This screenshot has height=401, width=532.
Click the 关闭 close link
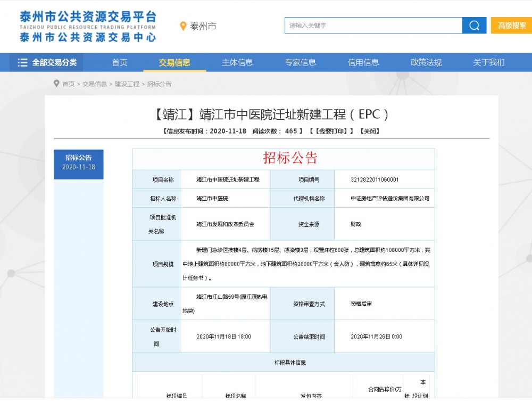tap(370, 131)
